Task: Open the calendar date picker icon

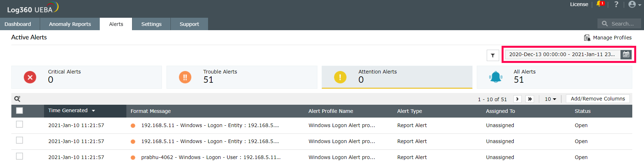Action: coord(626,54)
